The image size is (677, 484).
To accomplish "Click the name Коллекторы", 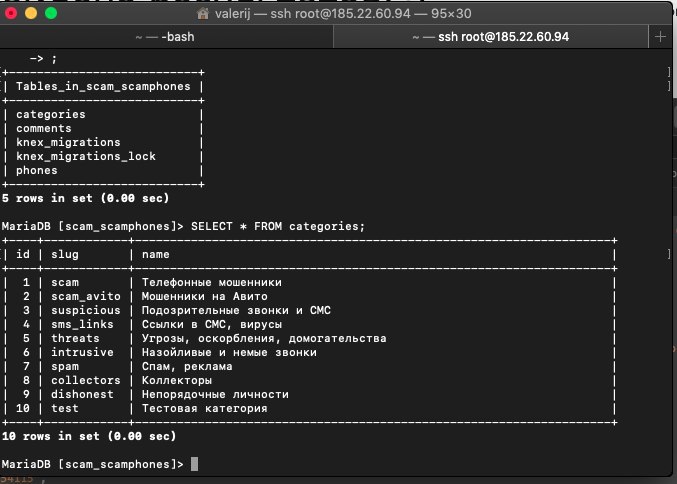I will tap(177, 380).
